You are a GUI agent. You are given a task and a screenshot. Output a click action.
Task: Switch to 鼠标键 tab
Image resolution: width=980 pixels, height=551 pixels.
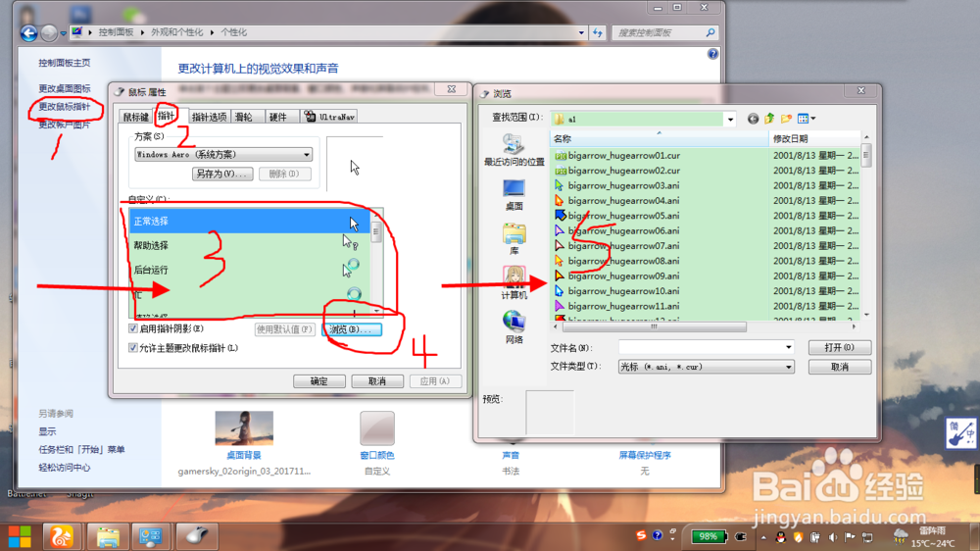135,117
